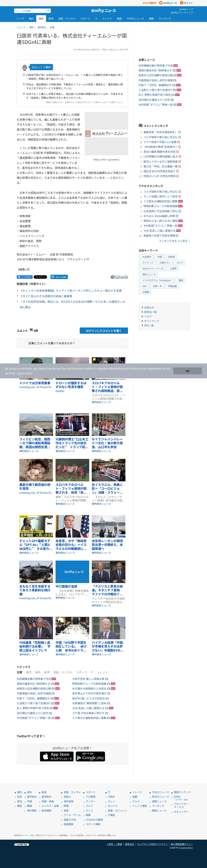Click down-arrow icon beside 強盗殺人未遂で兄弟を逮捕
This screenshot has height=868, width=207.
click(177, 236)
